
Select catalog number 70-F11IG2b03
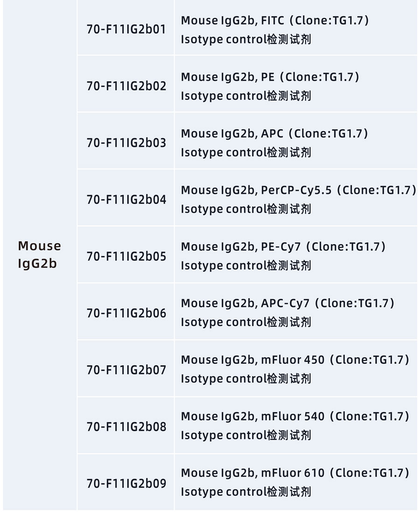126,143
